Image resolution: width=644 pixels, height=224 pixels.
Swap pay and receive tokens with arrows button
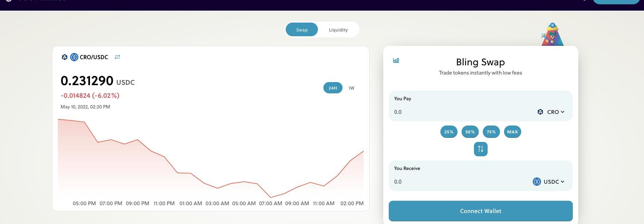[x=480, y=149]
